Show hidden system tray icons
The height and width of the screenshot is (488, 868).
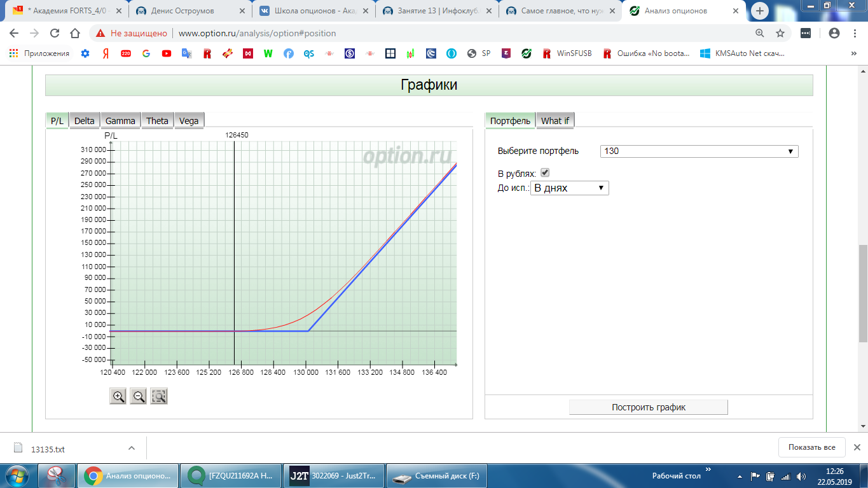click(739, 476)
